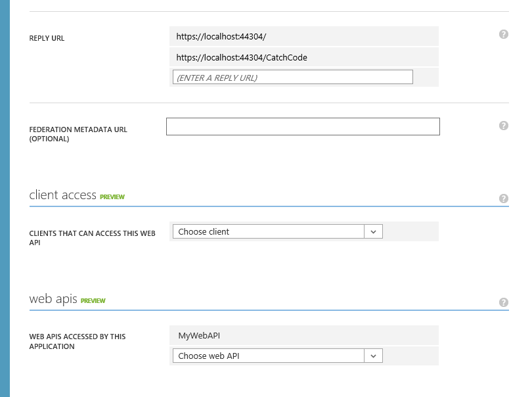Open the Choose client combo box

tap(278, 231)
